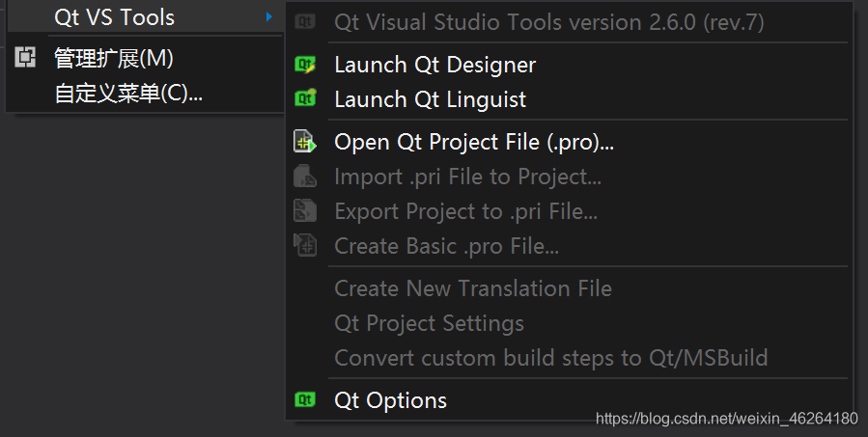Select Launch Qt Designer
Image resolution: width=868 pixels, height=437 pixels.
(434, 65)
